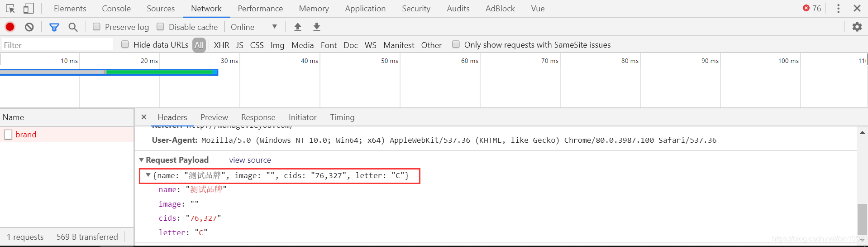Clear the network log
868x247 pixels.
pyautogui.click(x=29, y=27)
